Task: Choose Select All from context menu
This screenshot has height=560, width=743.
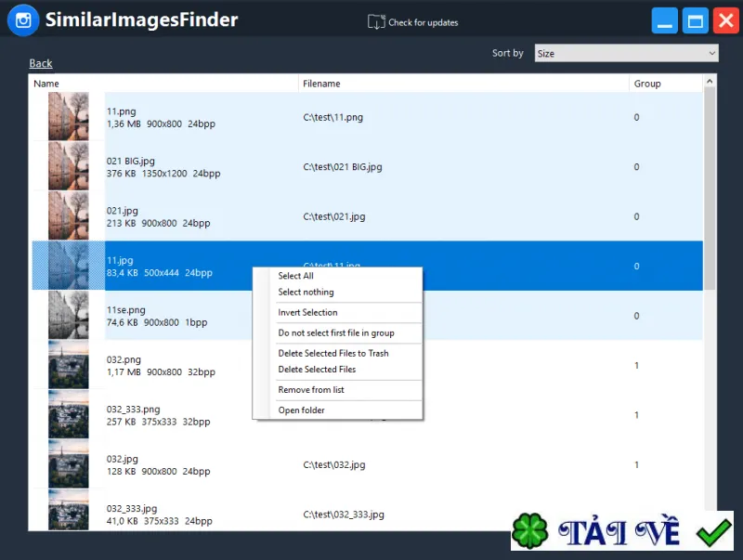Action: pyautogui.click(x=295, y=276)
